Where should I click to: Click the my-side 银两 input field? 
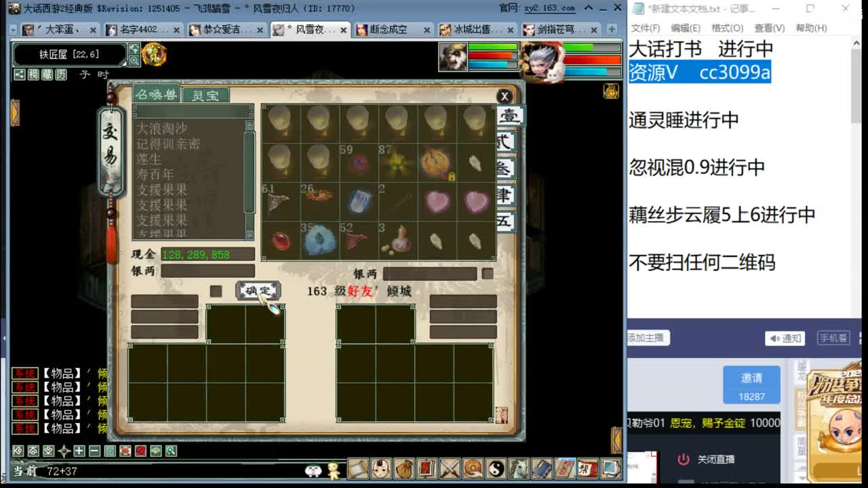click(x=208, y=270)
